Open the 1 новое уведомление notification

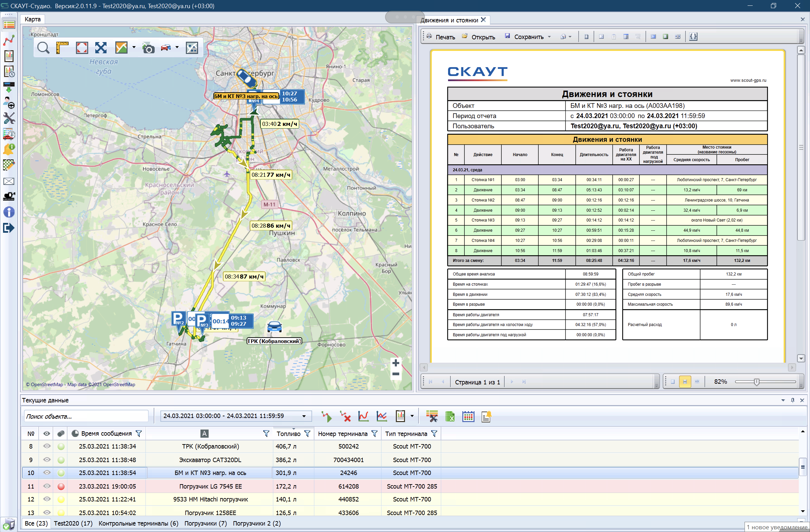(777, 528)
